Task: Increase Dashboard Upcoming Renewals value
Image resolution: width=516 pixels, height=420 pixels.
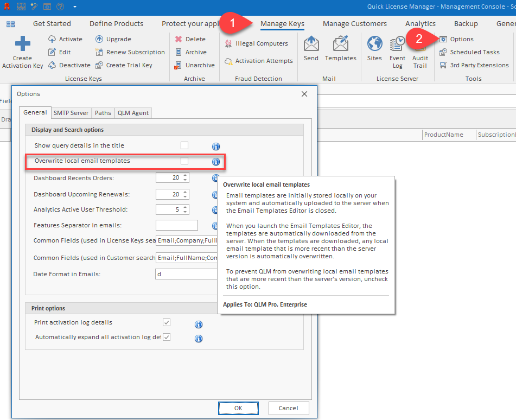Action: 185,192
